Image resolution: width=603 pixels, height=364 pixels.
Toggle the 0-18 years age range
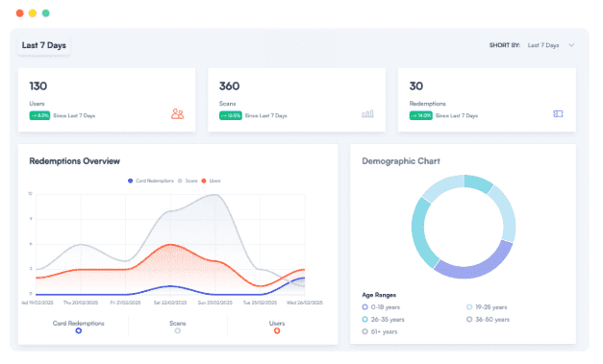point(381,307)
